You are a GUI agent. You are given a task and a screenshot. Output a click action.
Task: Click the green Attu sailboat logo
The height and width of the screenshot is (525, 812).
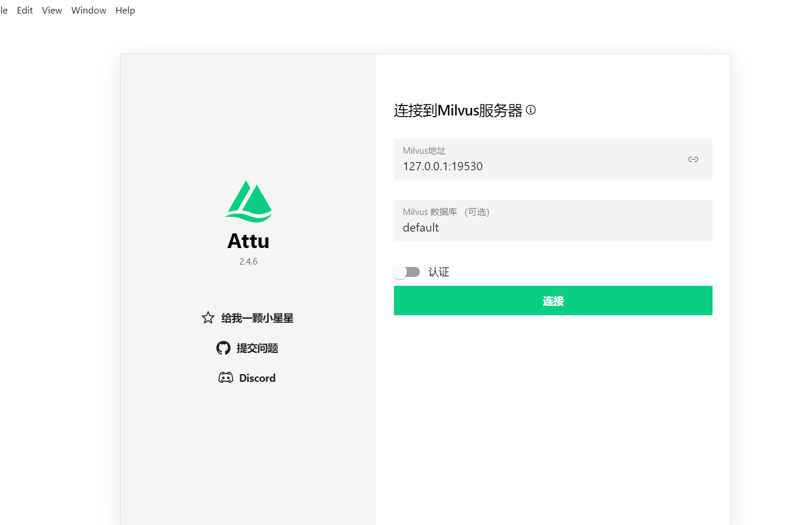click(x=248, y=202)
